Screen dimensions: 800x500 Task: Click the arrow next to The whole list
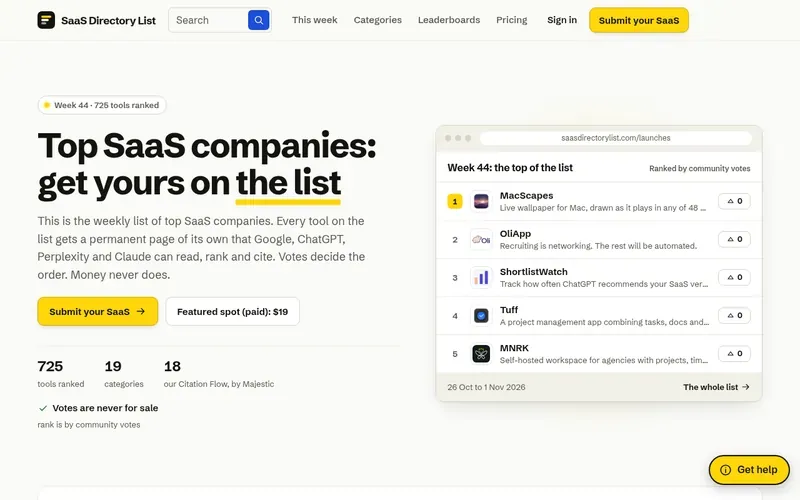click(x=746, y=387)
